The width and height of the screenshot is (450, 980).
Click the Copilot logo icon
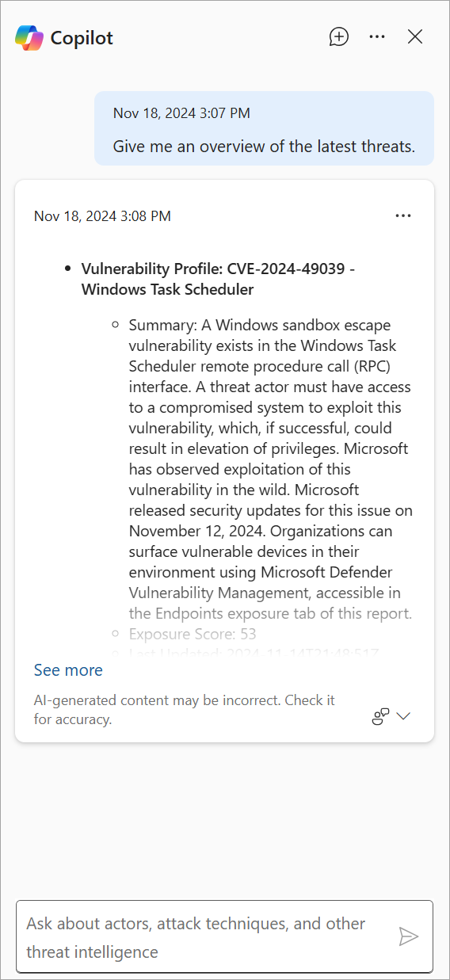coord(29,37)
